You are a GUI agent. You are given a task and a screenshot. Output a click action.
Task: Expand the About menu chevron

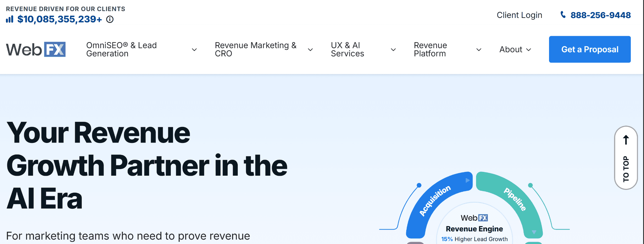[x=529, y=50]
